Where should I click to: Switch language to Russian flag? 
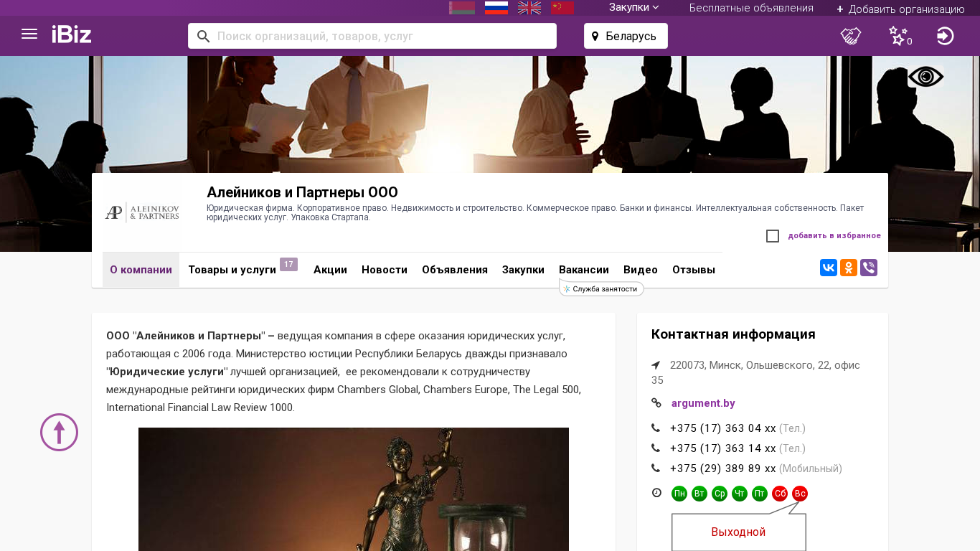point(496,8)
